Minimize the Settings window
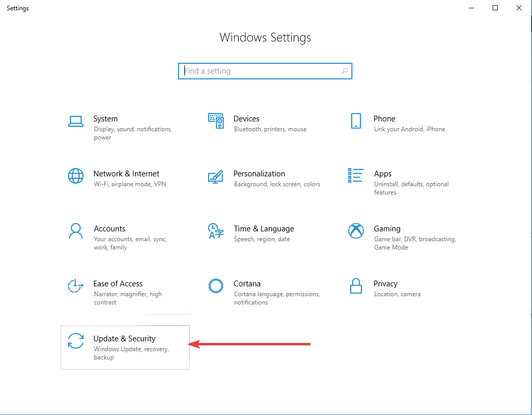 click(x=471, y=8)
